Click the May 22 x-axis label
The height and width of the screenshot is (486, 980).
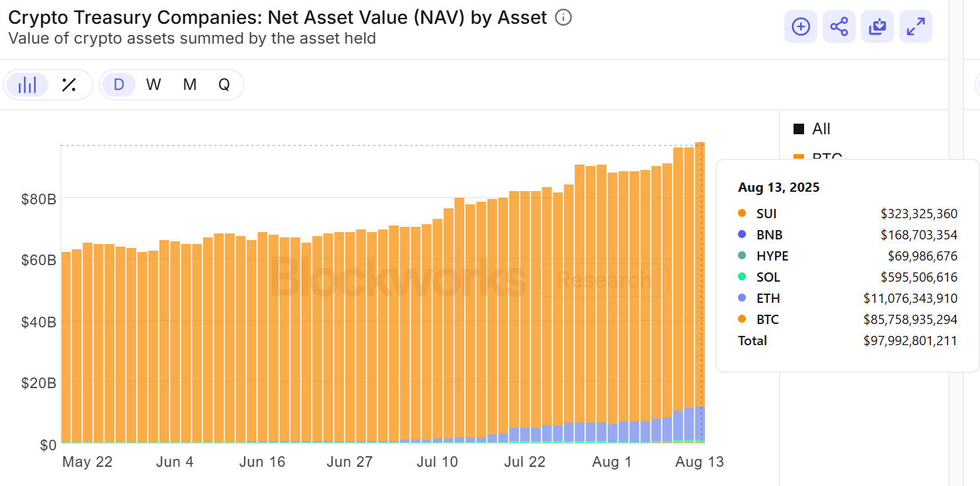pos(87,462)
